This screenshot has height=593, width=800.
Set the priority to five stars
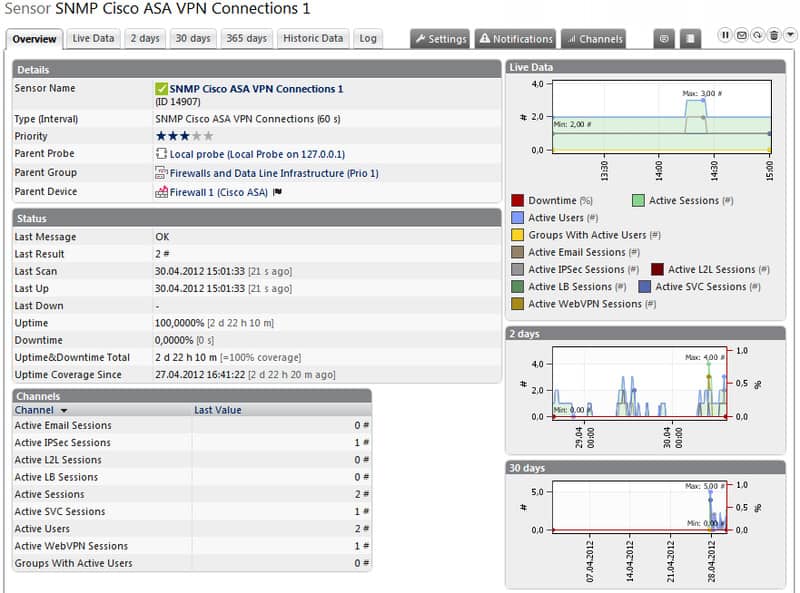208,136
